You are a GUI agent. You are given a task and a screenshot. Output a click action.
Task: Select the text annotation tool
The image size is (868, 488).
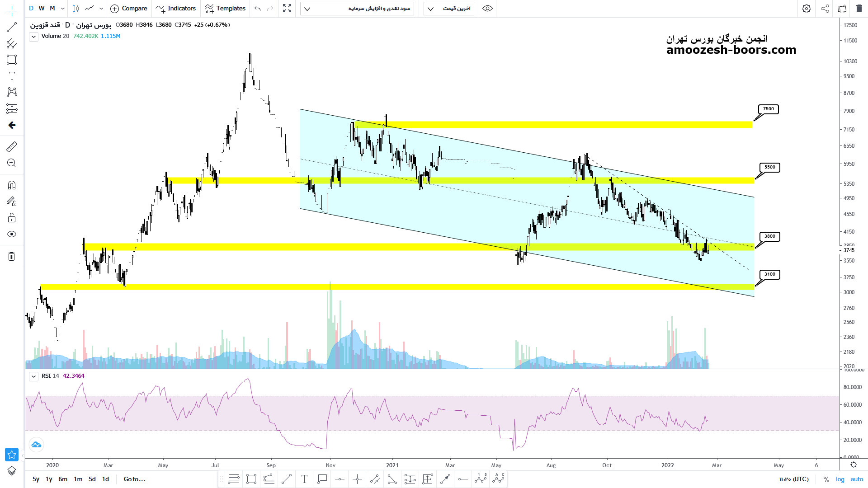tap(12, 76)
